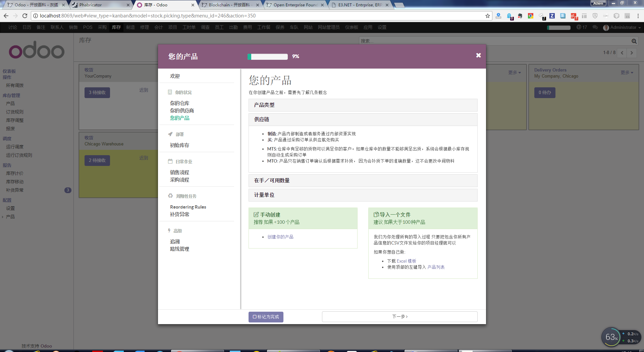Open the 创建你的产品 link
Screen dimensions: 644x352
(x=280, y=237)
